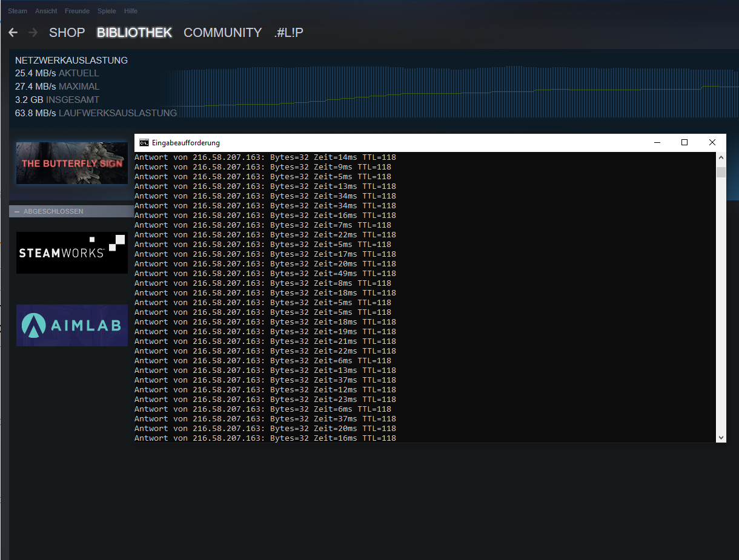Click the 27.4 MB/s MAXIMAL value
Image resolution: width=739 pixels, height=560 pixels.
[x=58, y=87]
